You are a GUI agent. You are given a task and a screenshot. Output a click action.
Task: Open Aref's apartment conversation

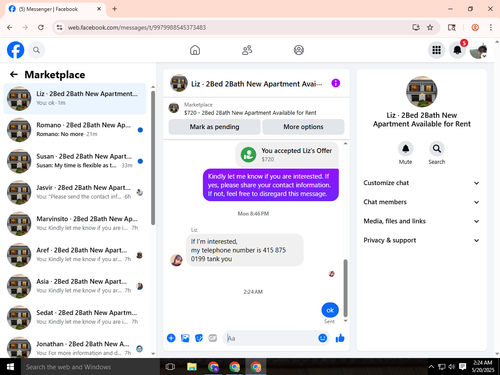[x=75, y=255]
